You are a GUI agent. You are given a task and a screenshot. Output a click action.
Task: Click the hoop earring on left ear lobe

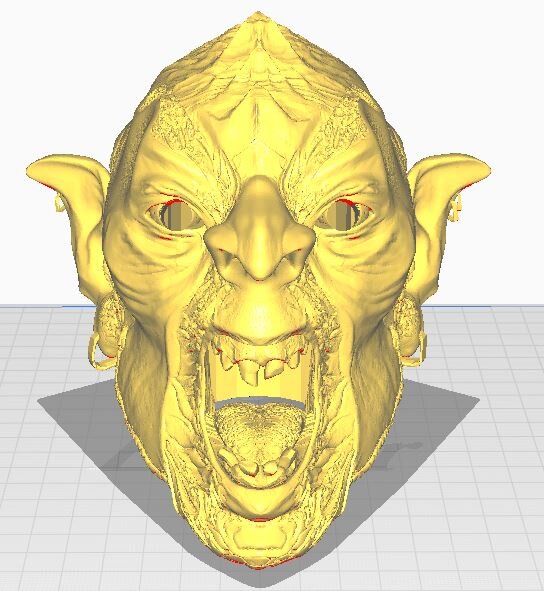pos(99,351)
